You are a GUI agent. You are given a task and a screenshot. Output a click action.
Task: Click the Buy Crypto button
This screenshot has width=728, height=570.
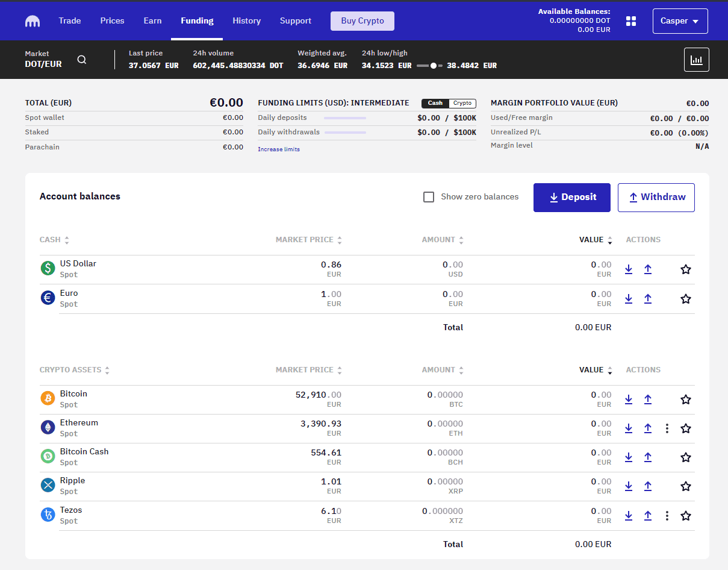pyautogui.click(x=362, y=21)
